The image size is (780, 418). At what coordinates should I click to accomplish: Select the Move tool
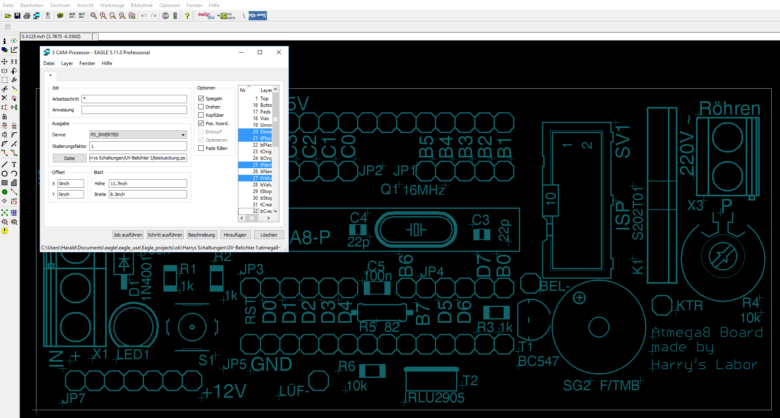4,61
